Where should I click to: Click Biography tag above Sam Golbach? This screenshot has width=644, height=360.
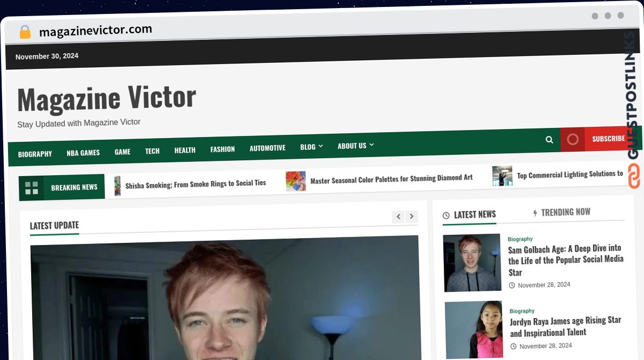[520, 239]
